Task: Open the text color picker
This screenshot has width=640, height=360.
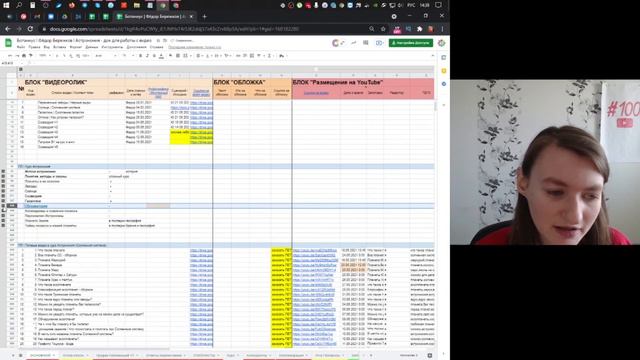Action: click(161, 56)
